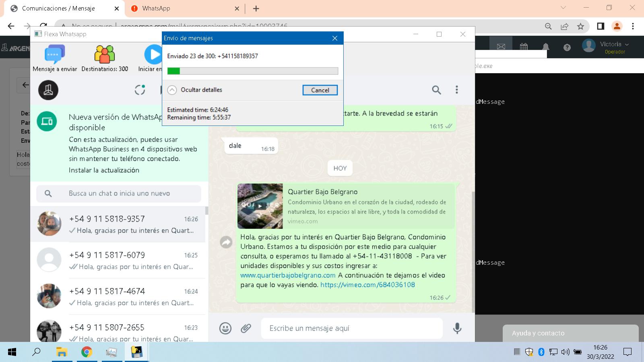Viewport: 644px width, 362px height.
Task: Click the forward message arrow icon
Action: (226, 242)
